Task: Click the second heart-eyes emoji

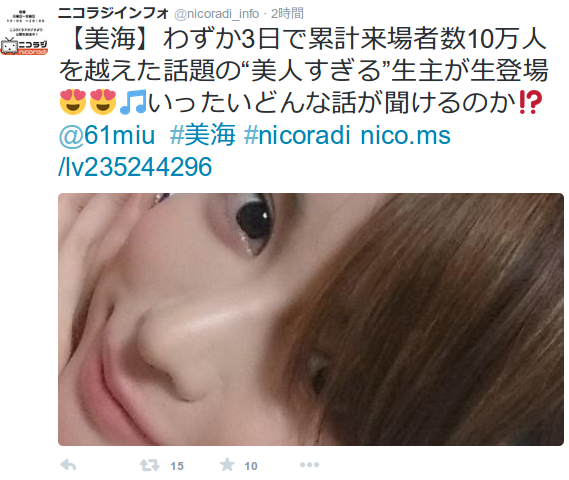Action: (x=103, y=102)
